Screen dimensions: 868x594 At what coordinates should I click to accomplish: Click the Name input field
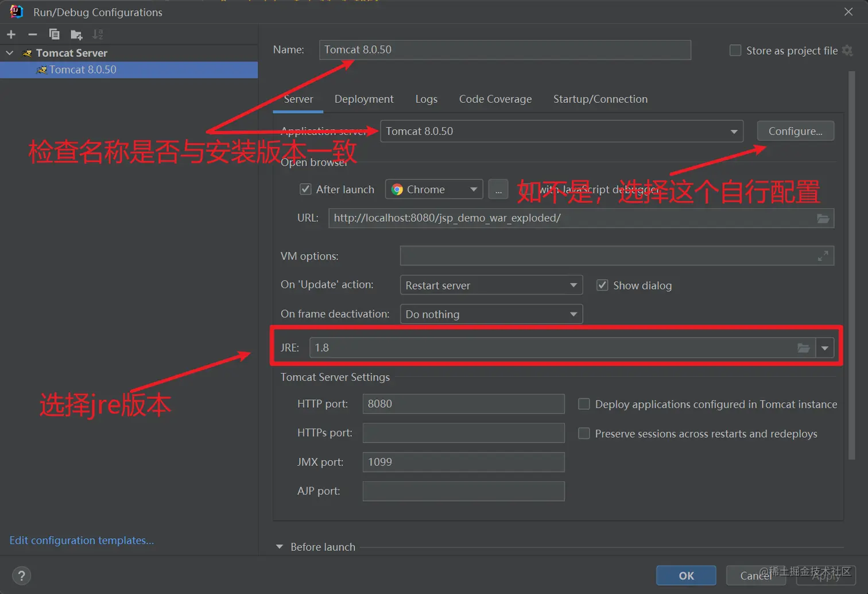pyautogui.click(x=505, y=50)
